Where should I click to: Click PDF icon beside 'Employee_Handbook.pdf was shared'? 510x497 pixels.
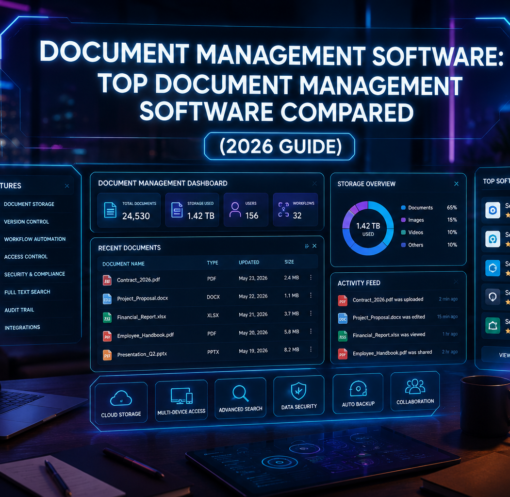[x=342, y=353]
